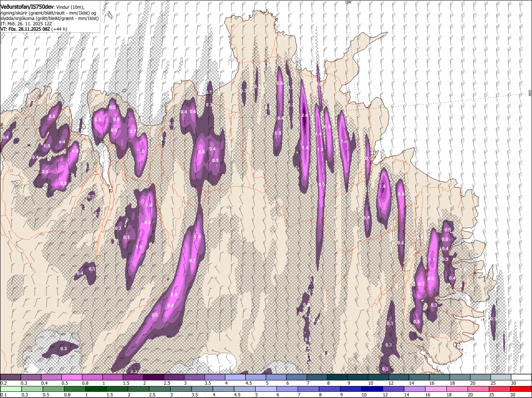The width and height of the screenshot is (532, 398).
Task: Click the light pink 16 swatch in the lower scale
Action: tap(436, 389)
